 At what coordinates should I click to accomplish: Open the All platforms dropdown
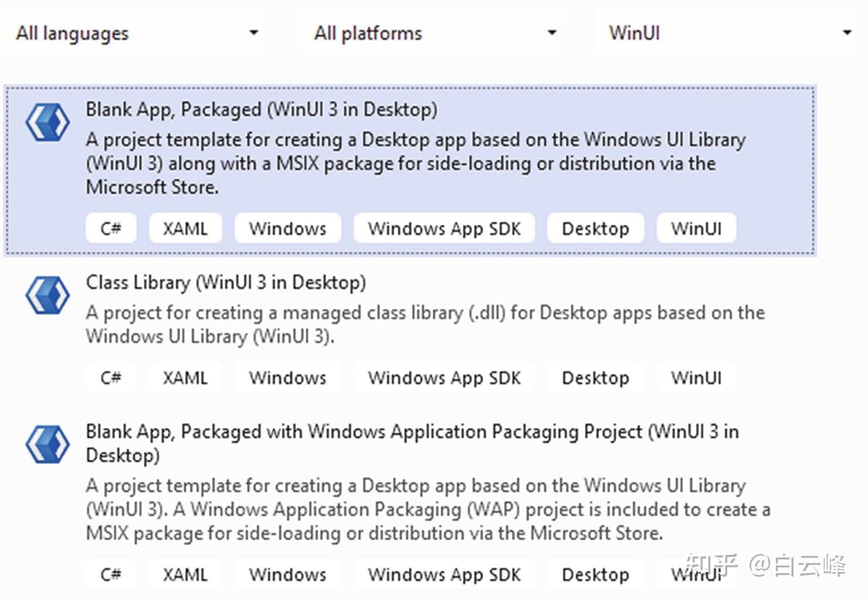point(432,33)
